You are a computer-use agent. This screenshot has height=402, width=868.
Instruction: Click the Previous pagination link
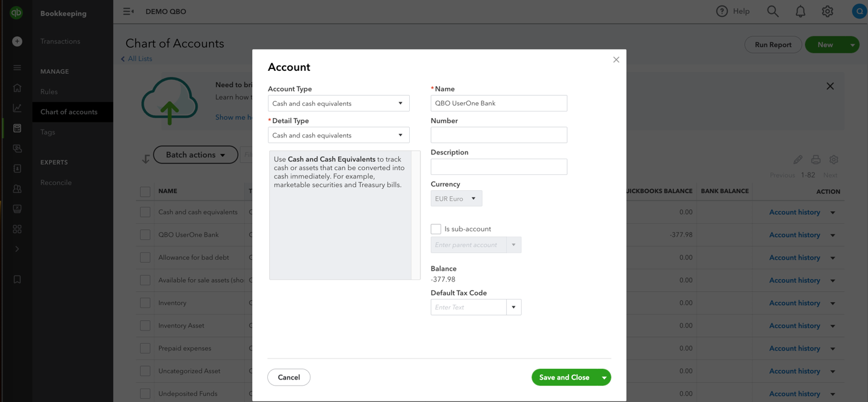782,175
